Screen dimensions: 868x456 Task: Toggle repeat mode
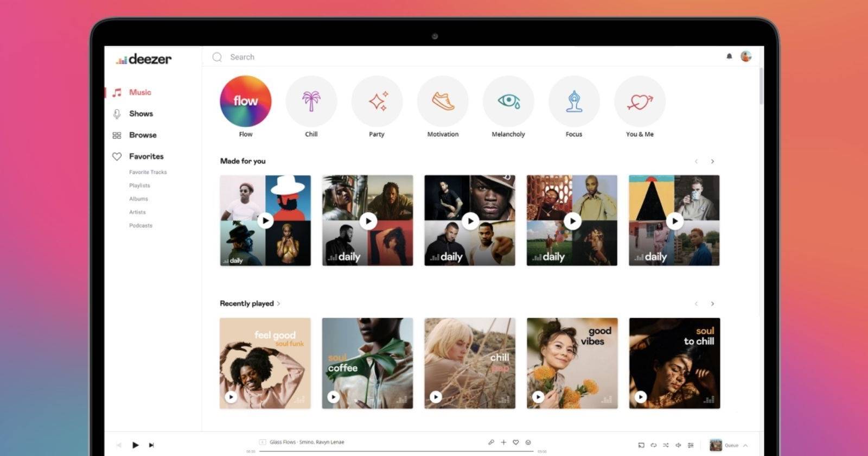[654, 445]
